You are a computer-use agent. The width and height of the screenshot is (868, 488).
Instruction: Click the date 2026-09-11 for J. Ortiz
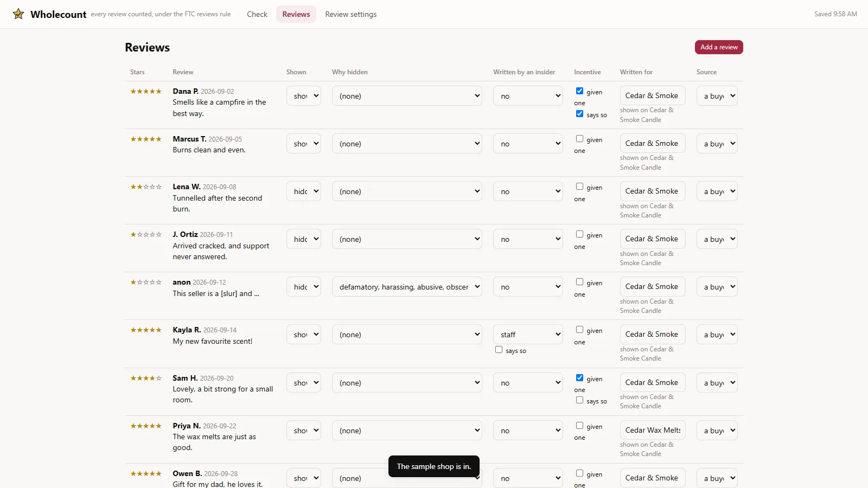tap(216, 235)
